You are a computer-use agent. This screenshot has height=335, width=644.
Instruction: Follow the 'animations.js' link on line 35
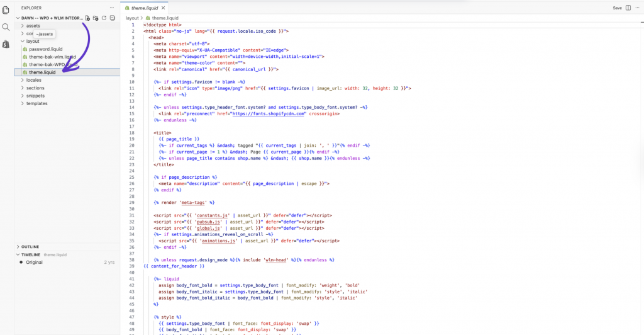pyautogui.click(x=218, y=241)
